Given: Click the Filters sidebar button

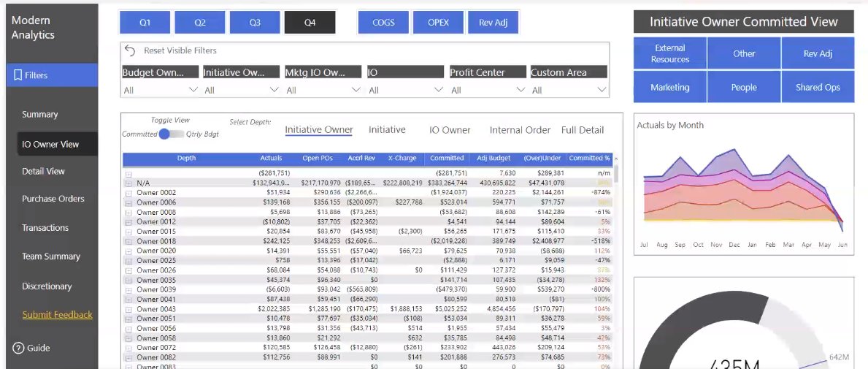Looking at the screenshot, I should 52,75.
